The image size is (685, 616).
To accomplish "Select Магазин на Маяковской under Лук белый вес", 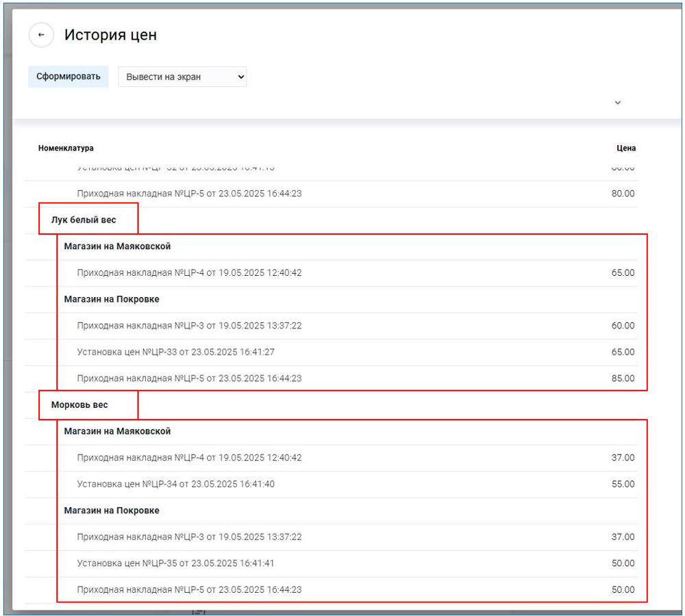I will point(117,246).
